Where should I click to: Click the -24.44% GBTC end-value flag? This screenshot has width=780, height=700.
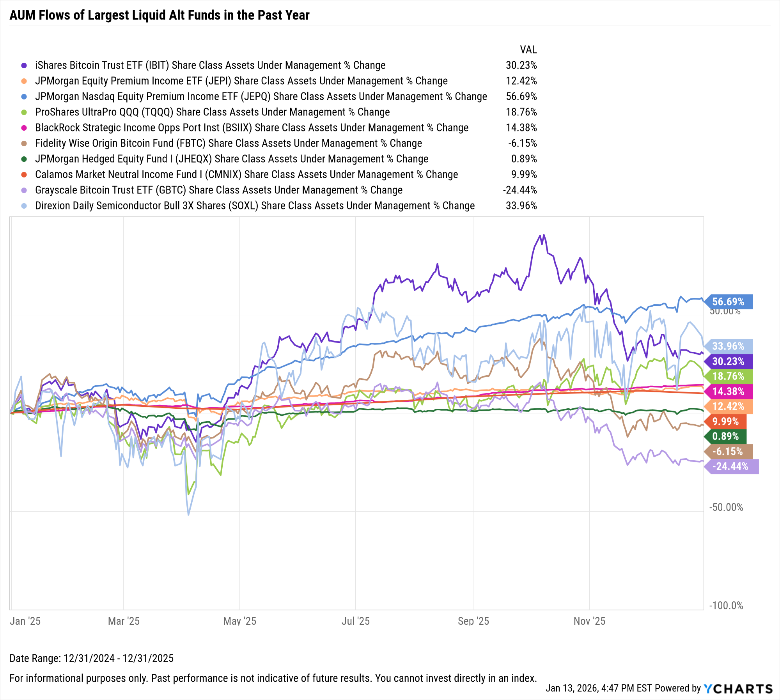click(730, 466)
